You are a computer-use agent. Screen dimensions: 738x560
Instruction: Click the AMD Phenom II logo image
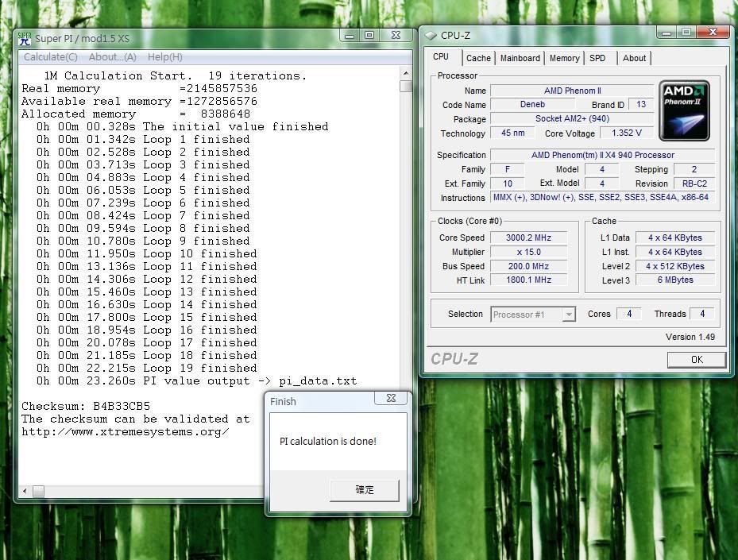[x=684, y=110]
